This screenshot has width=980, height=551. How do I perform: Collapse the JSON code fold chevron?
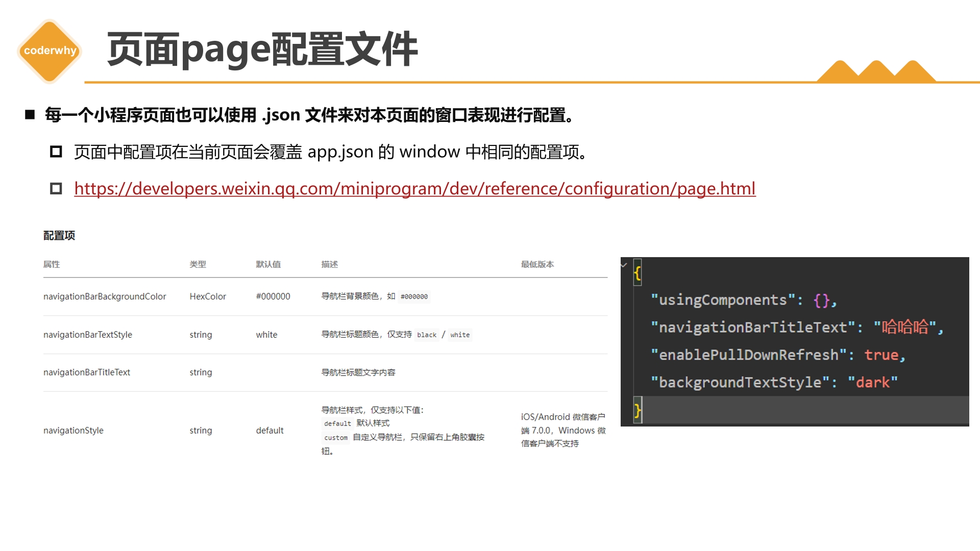pos(624,265)
